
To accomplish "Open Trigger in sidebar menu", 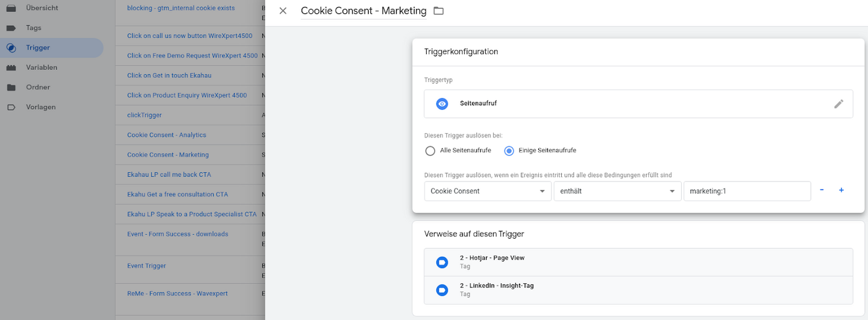I will click(x=38, y=48).
